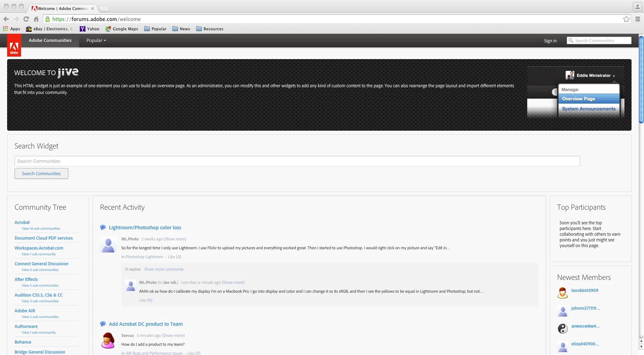Open member profile johnm377119...

tap(586, 308)
